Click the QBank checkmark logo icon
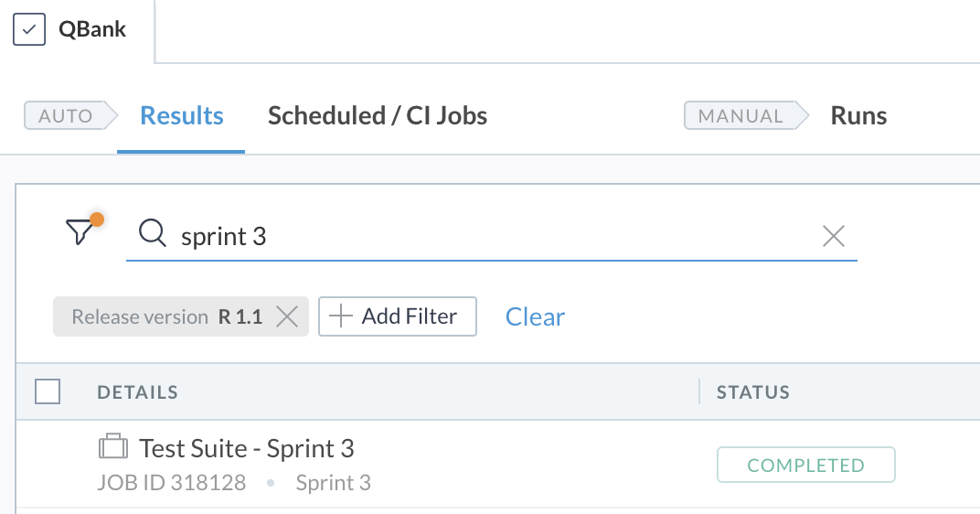 [x=29, y=29]
